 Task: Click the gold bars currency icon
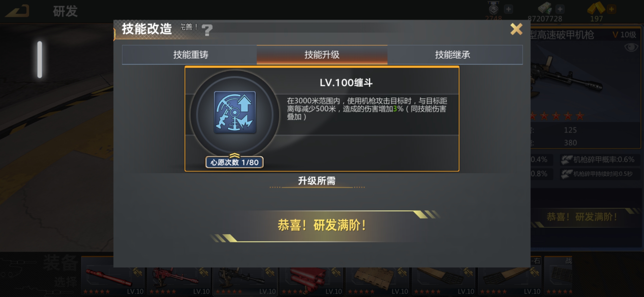(x=596, y=8)
